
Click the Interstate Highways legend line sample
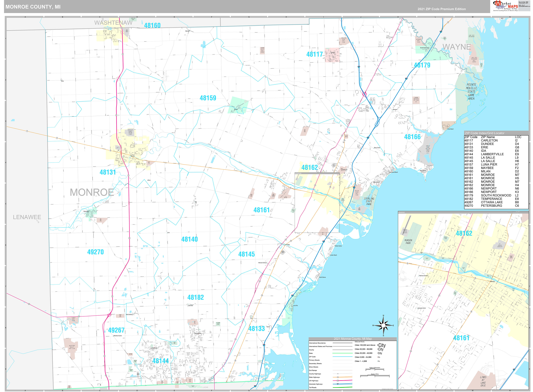[x=343, y=384]
